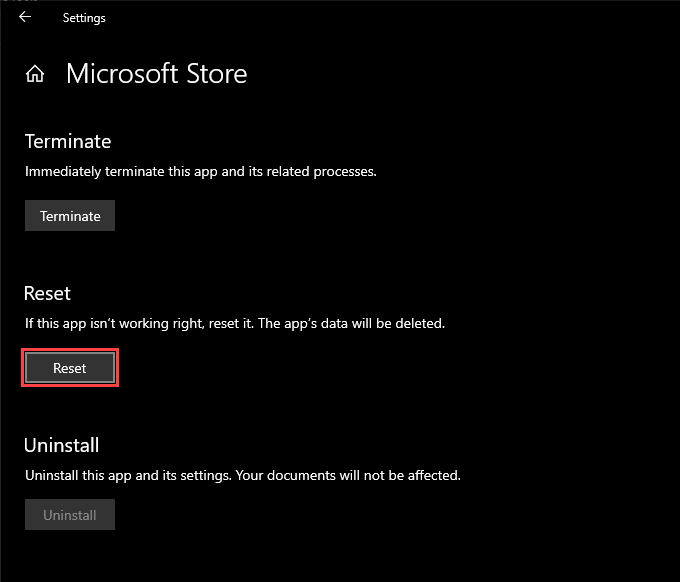680x582 pixels.
Task: Click the highlighted Reset button
Action: pos(70,368)
